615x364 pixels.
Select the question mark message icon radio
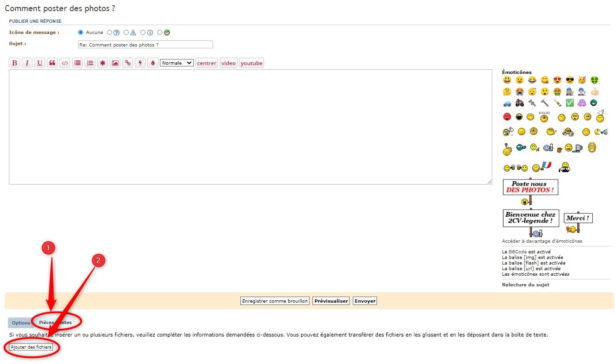point(110,33)
